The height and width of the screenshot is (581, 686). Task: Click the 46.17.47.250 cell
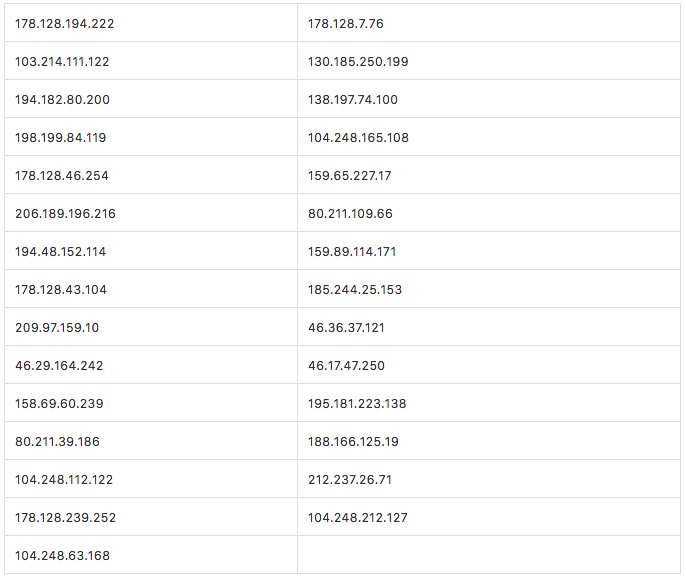pos(489,365)
